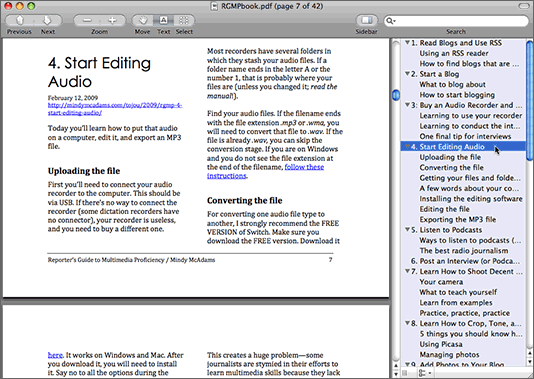The height and width of the screenshot is (379, 534).
Task: Go to 'Learning to use your recorder'
Action: 471,115
